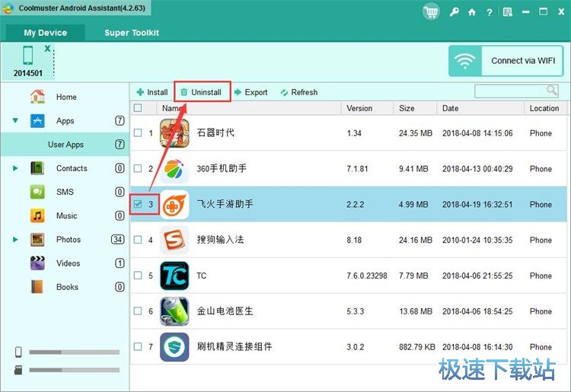Open SMS in the sidebar
The height and width of the screenshot is (392, 571).
[65, 192]
